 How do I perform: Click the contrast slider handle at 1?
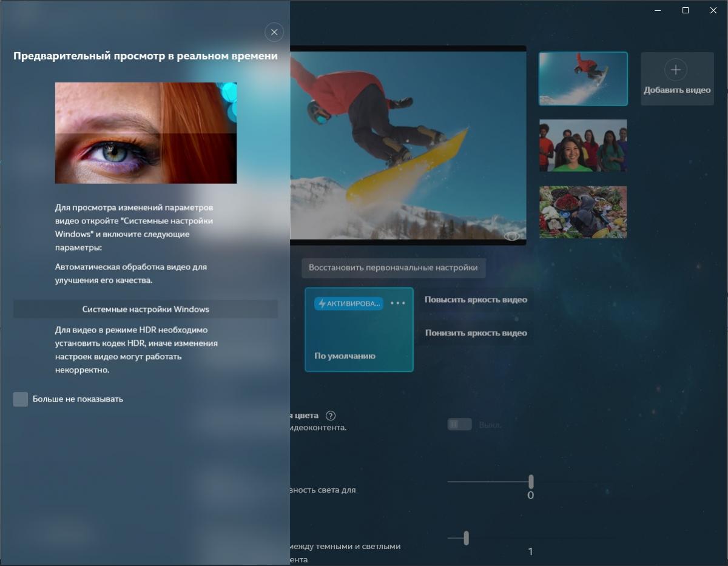click(466, 537)
